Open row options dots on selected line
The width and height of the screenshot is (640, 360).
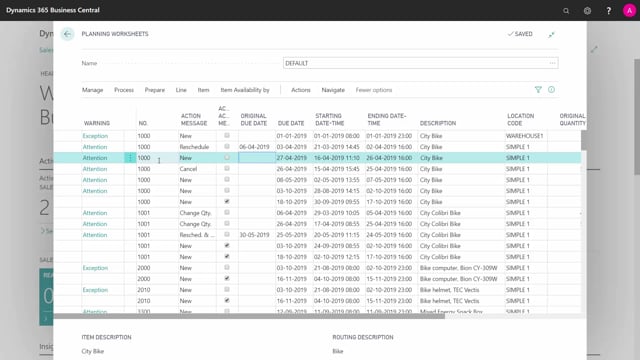pyautogui.click(x=130, y=158)
